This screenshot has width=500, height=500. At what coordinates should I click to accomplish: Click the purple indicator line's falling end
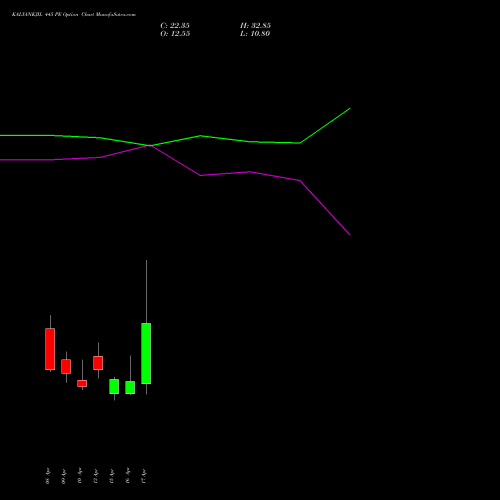[350, 235]
